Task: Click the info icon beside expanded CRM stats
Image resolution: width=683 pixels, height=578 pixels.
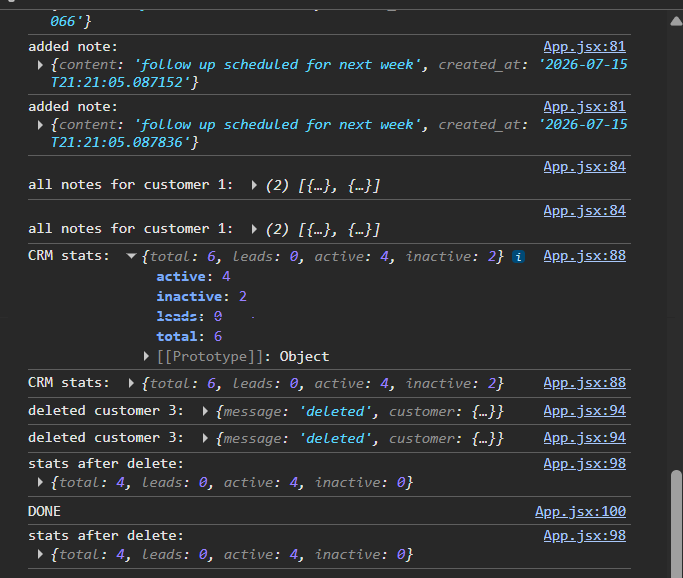Action: (518, 257)
